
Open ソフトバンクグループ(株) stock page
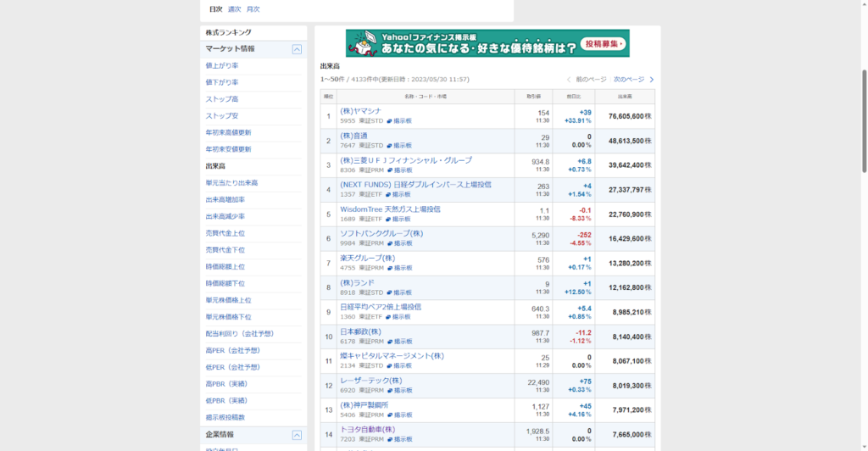(381, 233)
